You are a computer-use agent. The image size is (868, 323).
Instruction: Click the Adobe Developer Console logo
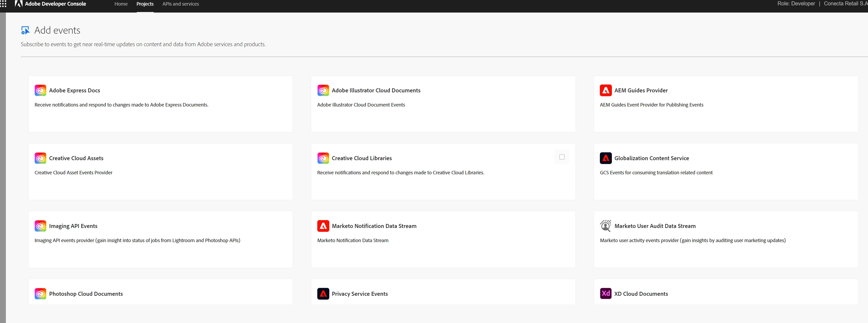tap(19, 4)
